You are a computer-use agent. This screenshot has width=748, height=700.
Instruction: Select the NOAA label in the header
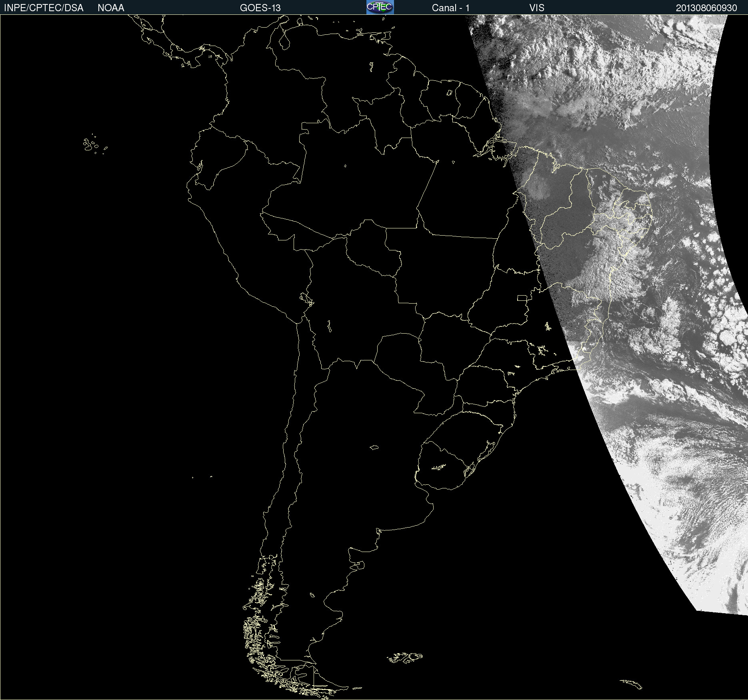(x=111, y=8)
